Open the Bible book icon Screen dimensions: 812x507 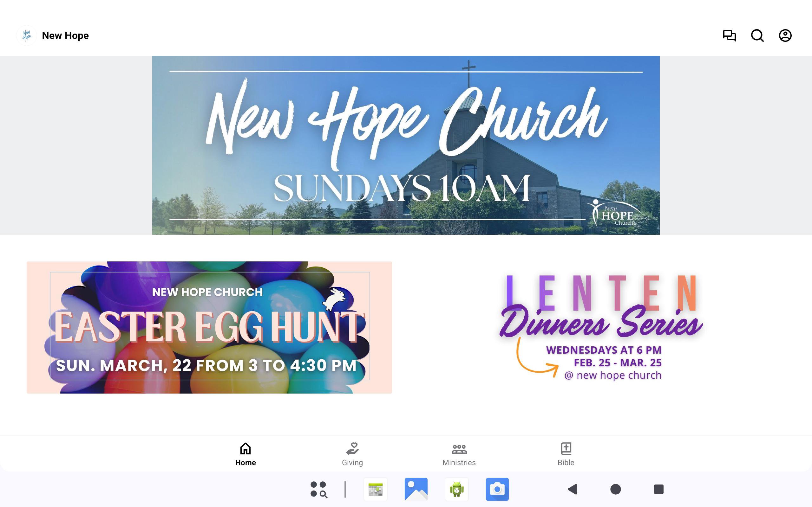566,448
